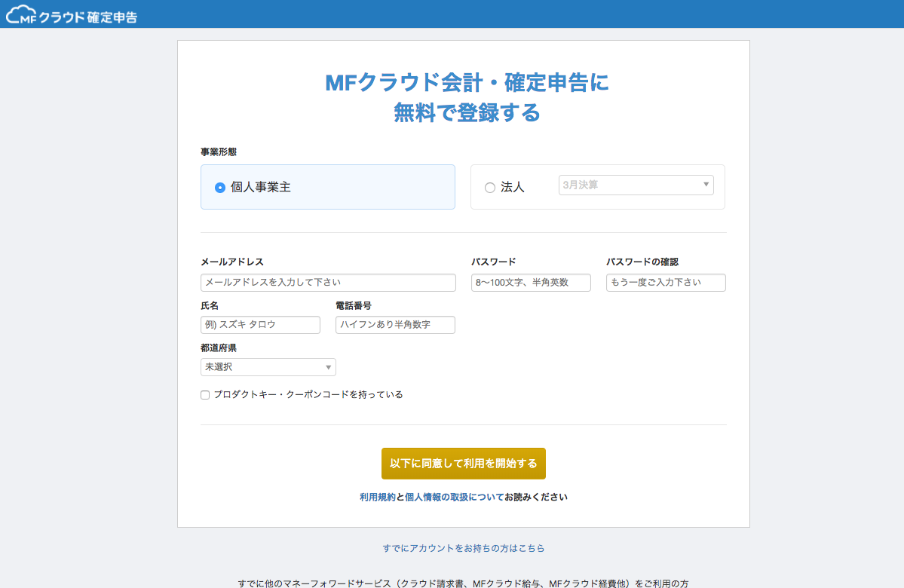Click the MFクラウド確定申告 logo
Viewport: 904px width, 588px height.
[x=72, y=15]
